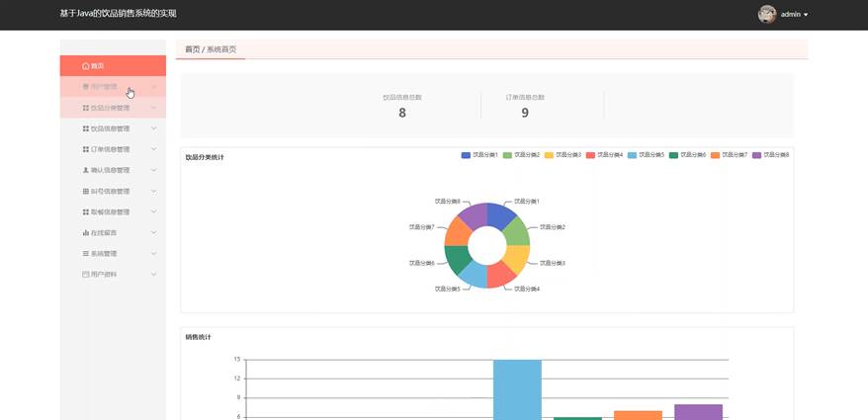The width and height of the screenshot is (868, 420).
Task: Click the card icon beside 用户资料
Action: click(85, 275)
